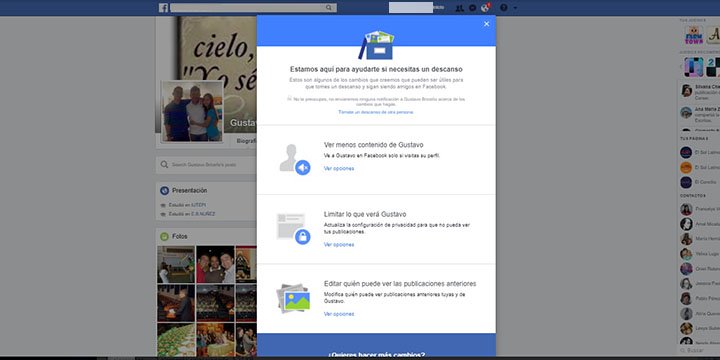The height and width of the screenshot is (360, 720).
Task: Click the Presentación section heading
Action: (190, 191)
